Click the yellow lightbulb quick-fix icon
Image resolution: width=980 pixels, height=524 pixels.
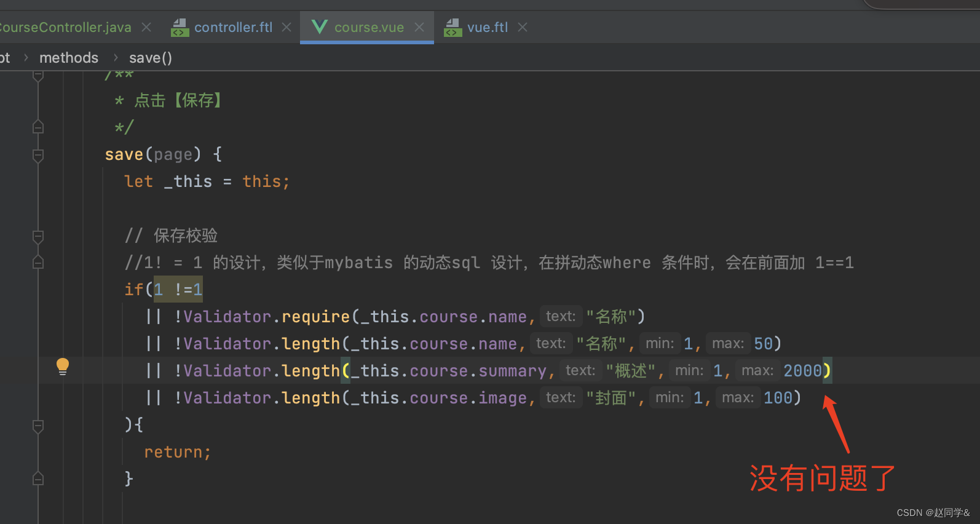[x=63, y=367]
